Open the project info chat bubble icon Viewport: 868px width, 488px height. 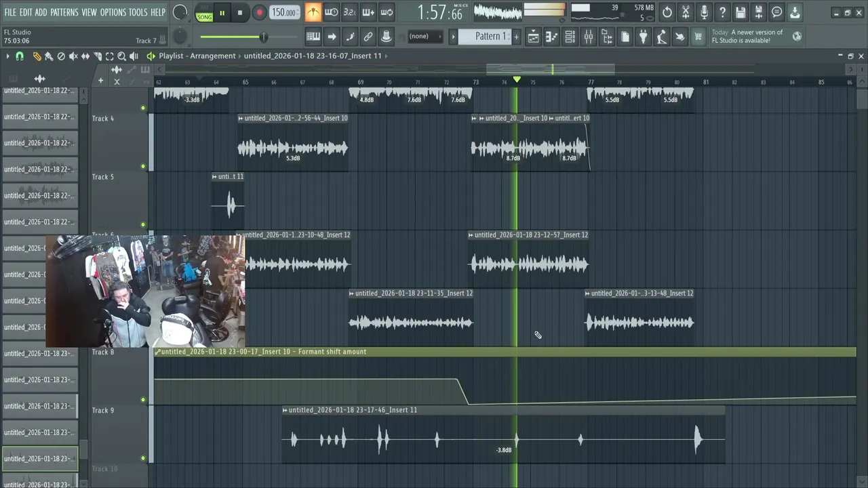click(777, 12)
